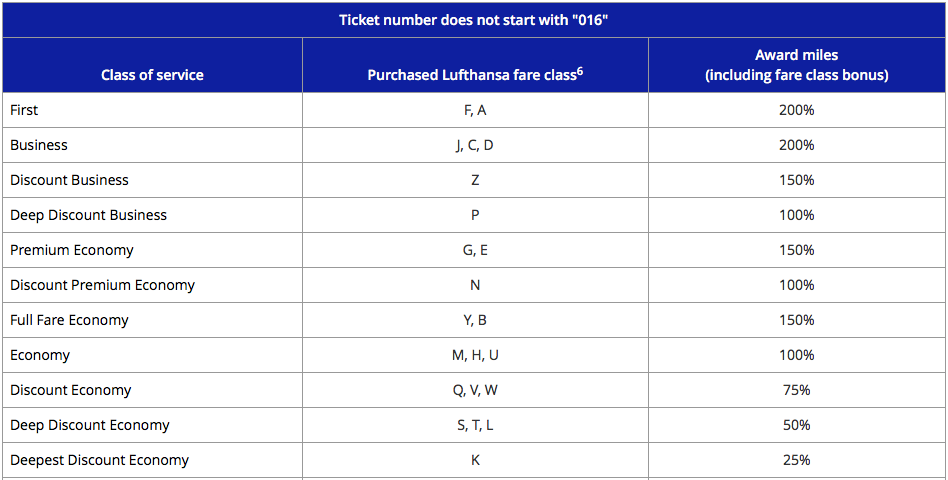This screenshot has height=480, width=948.
Task: Click the "Premium Economy" row label
Action: point(72,250)
